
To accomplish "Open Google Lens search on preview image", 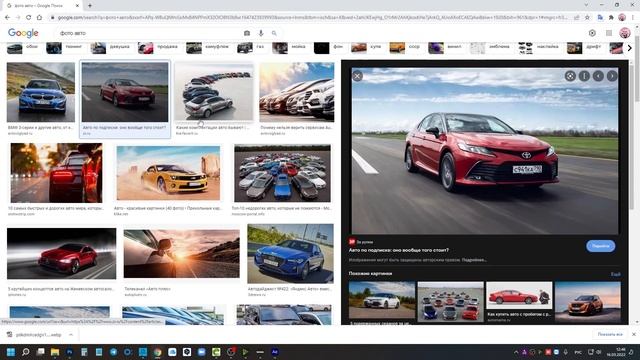I will point(570,76).
